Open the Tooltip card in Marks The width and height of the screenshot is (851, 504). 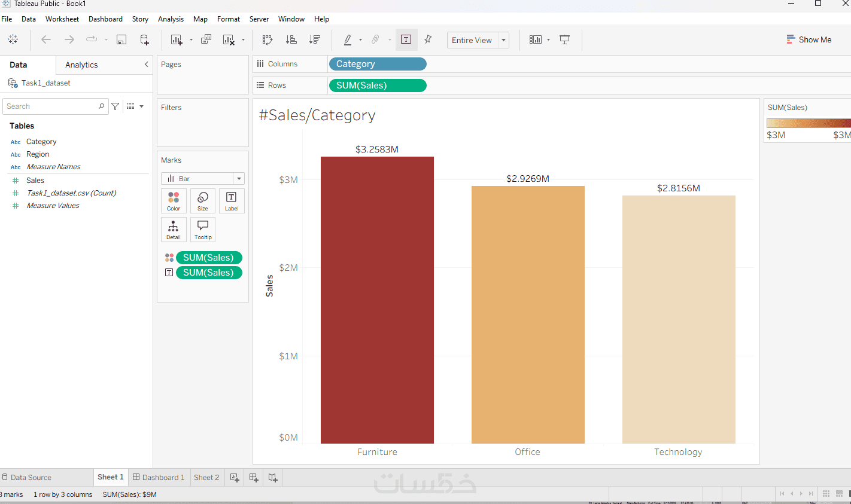pyautogui.click(x=203, y=230)
